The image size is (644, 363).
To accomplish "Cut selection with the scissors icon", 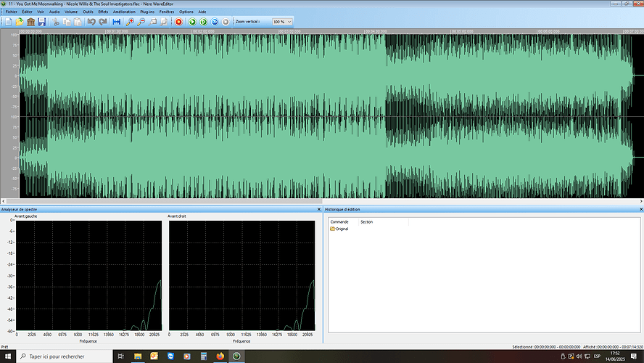I will [55, 22].
